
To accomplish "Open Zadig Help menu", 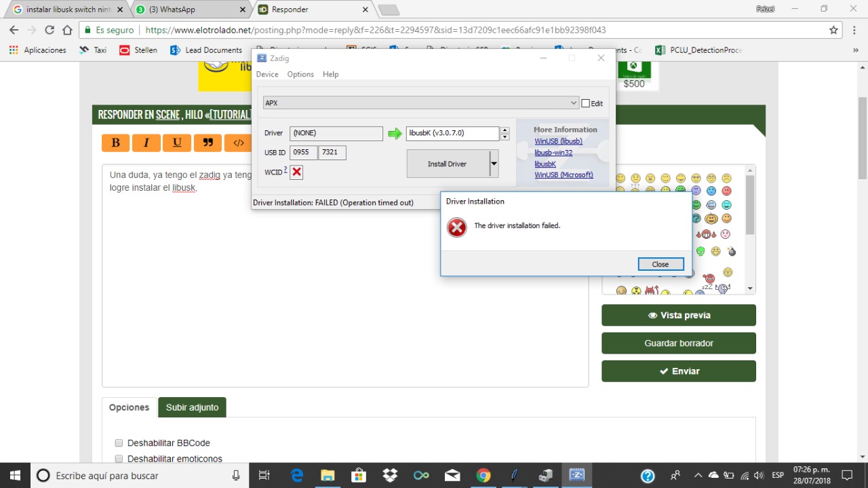I will point(330,74).
